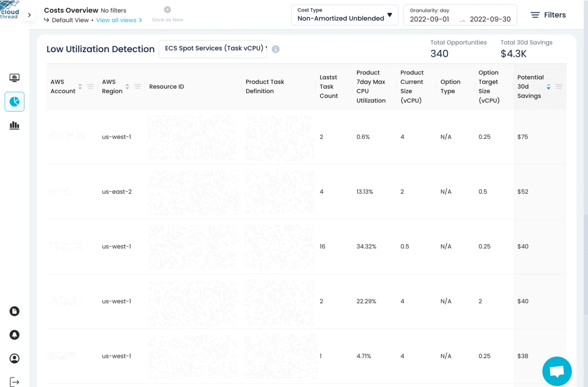The image size is (588, 387).
Task: Click the logout icon in sidebar
Action: coord(14,382)
